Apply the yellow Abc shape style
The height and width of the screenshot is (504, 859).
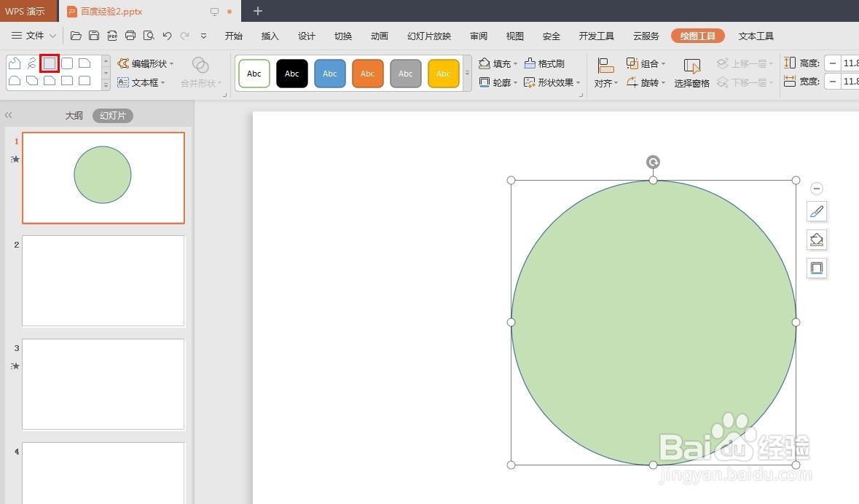443,74
